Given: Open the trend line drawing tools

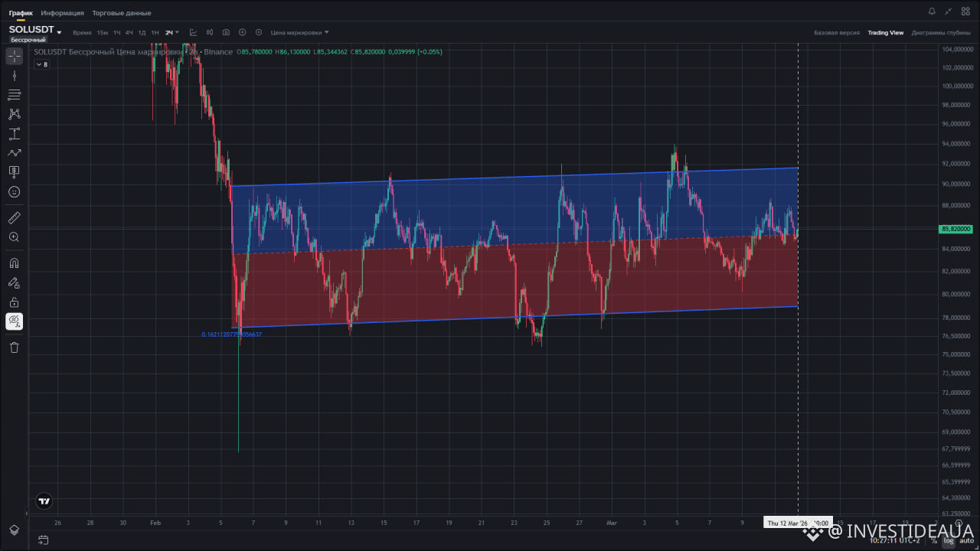Looking at the screenshot, I should 14,76.
